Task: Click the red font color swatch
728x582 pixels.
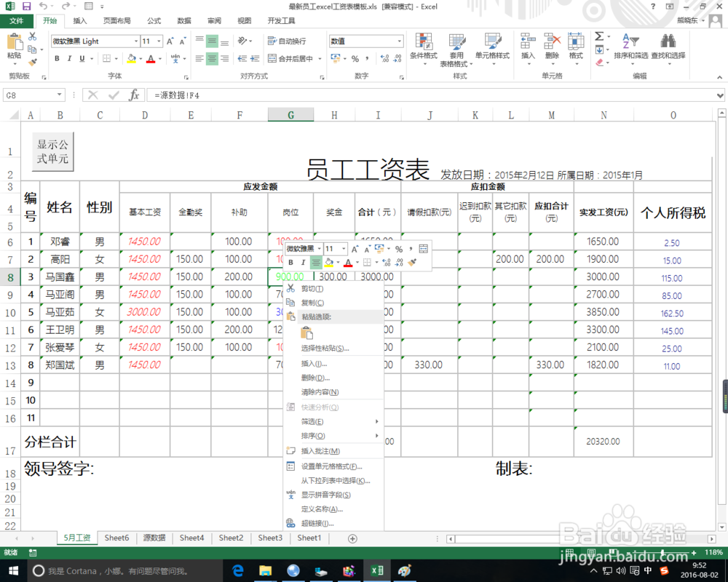Action: point(150,62)
